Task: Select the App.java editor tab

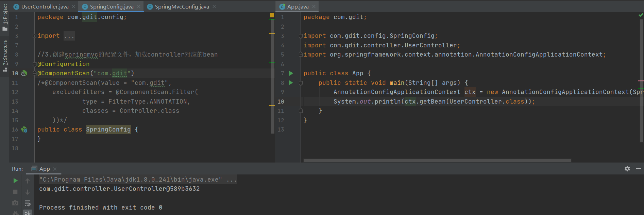Action: pos(298,6)
